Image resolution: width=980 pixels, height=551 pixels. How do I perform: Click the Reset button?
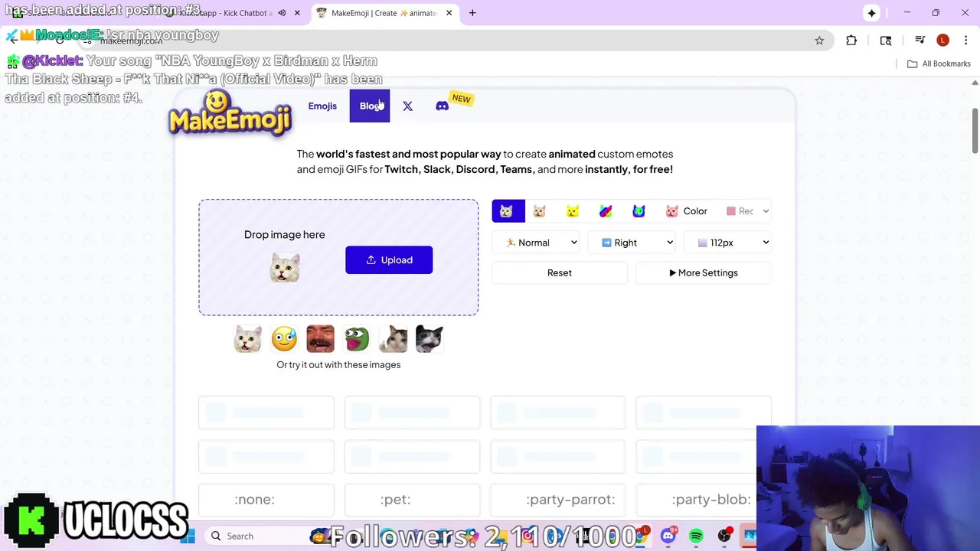pos(560,272)
